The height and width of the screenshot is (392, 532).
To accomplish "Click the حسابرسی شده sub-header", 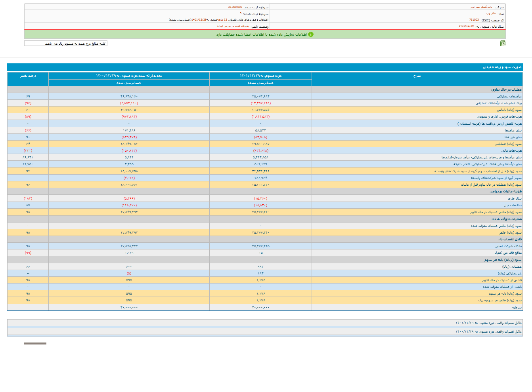I will pyautogui.click(x=129, y=83).
